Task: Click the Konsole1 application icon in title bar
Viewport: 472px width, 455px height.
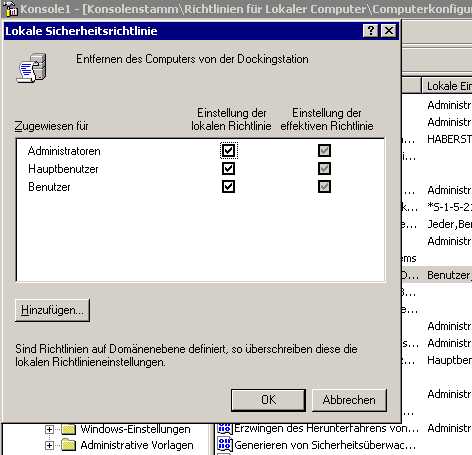Action: point(11,9)
